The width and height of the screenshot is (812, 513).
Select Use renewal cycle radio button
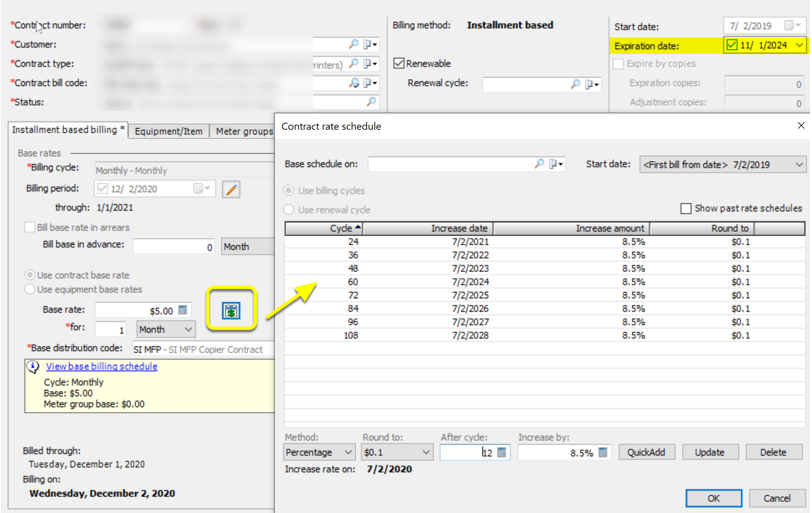click(x=289, y=209)
